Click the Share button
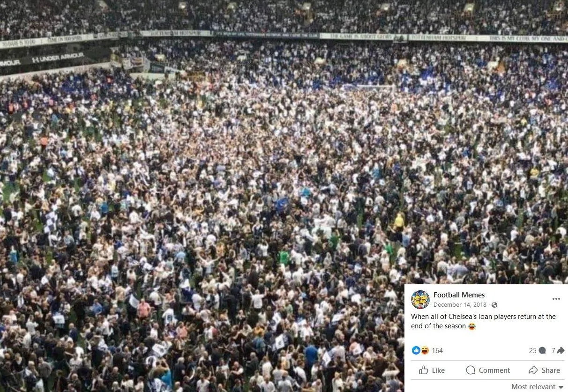Viewport: 568px width, 392px height. 544,370
